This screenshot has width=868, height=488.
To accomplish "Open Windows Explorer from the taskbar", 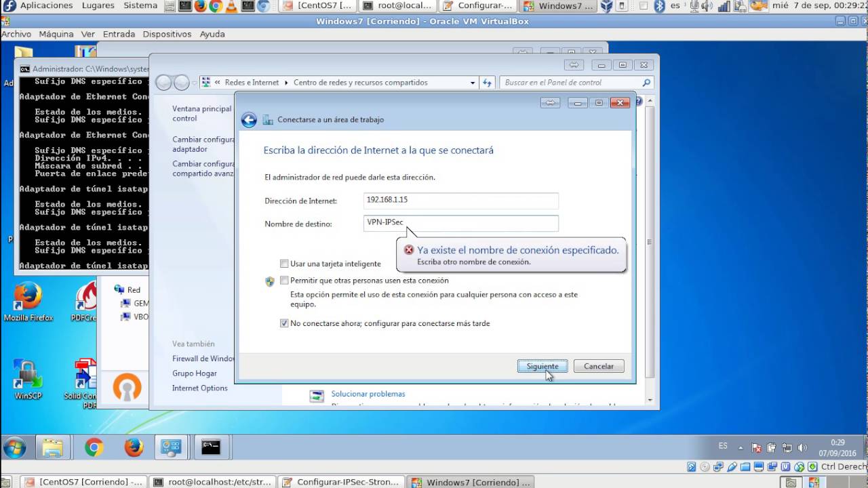I will point(53,447).
